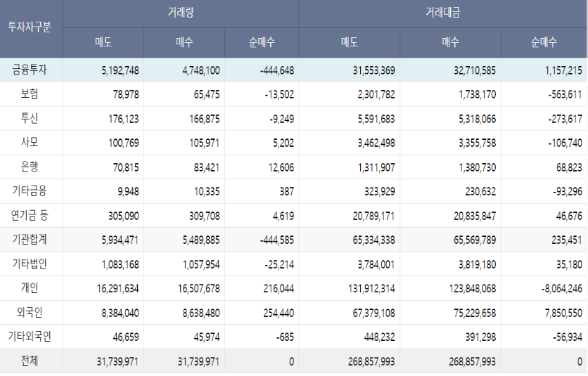Click the 투신 row label
This screenshot has width=588, height=376.
pyautogui.click(x=30, y=118)
